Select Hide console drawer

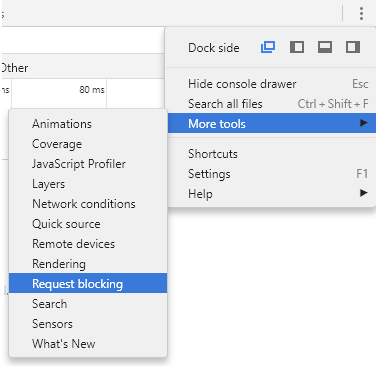(272, 84)
